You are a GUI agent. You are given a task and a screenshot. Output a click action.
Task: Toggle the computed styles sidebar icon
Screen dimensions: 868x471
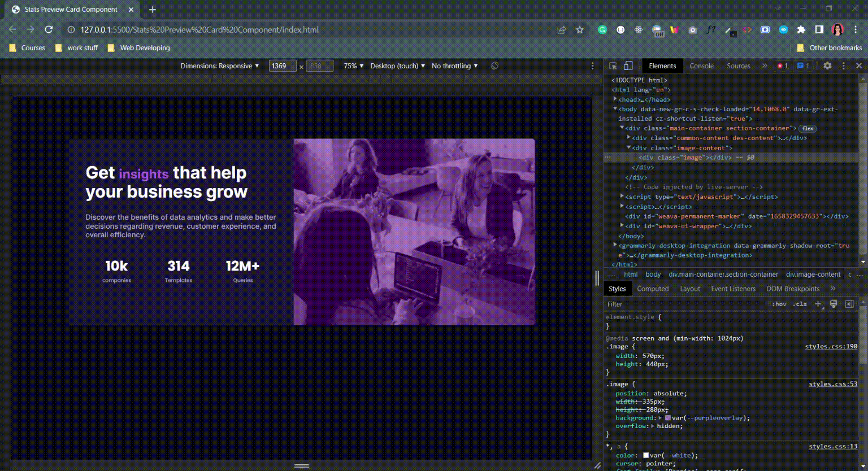[x=849, y=304]
